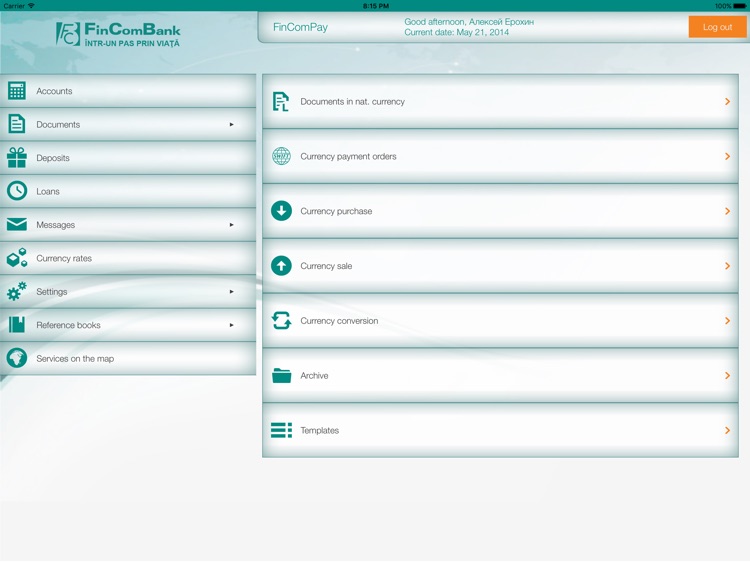The width and height of the screenshot is (750, 562).
Task: Click the Services on the map globe icon
Action: point(17,358)
